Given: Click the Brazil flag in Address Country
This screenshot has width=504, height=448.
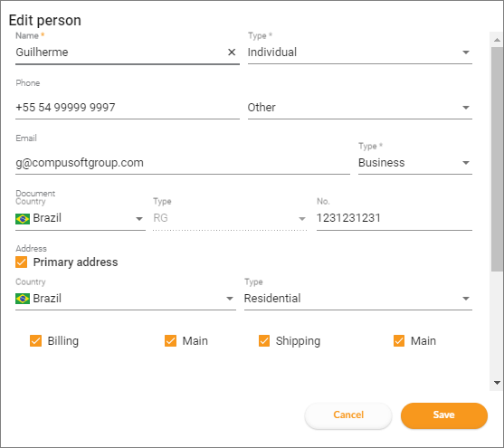Looking at the screenshot, I should [23, 299].
